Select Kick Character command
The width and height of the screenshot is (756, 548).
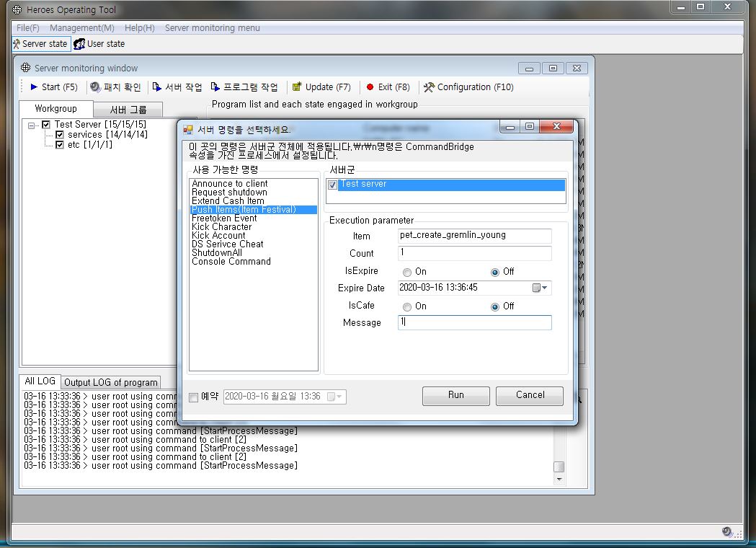click(x=222, y=227)
